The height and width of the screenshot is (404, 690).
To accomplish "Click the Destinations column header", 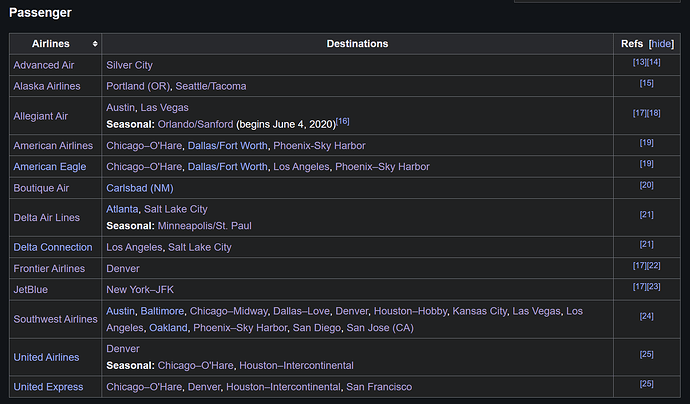I will [357, 44].
